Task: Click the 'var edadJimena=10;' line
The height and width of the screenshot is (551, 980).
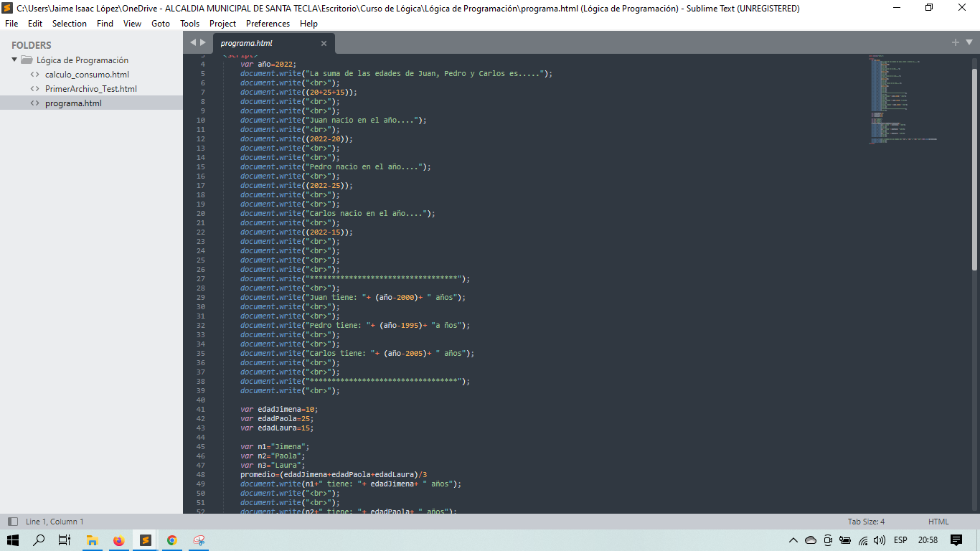Action: click(279, 409)
